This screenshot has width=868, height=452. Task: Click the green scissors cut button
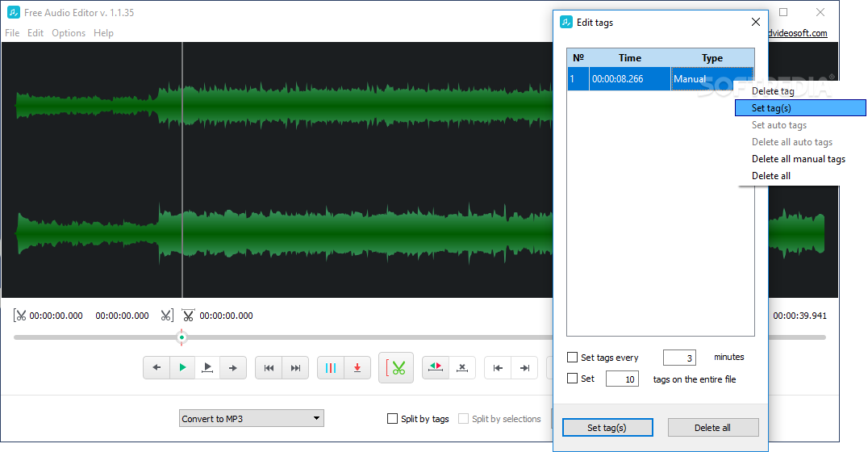(x=396, y=368)
